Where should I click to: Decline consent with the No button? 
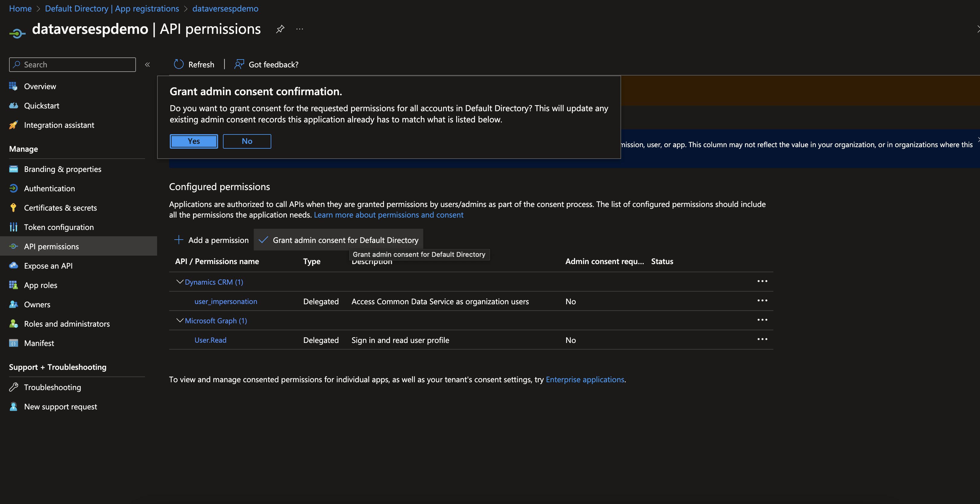click(x=247, y=141)
